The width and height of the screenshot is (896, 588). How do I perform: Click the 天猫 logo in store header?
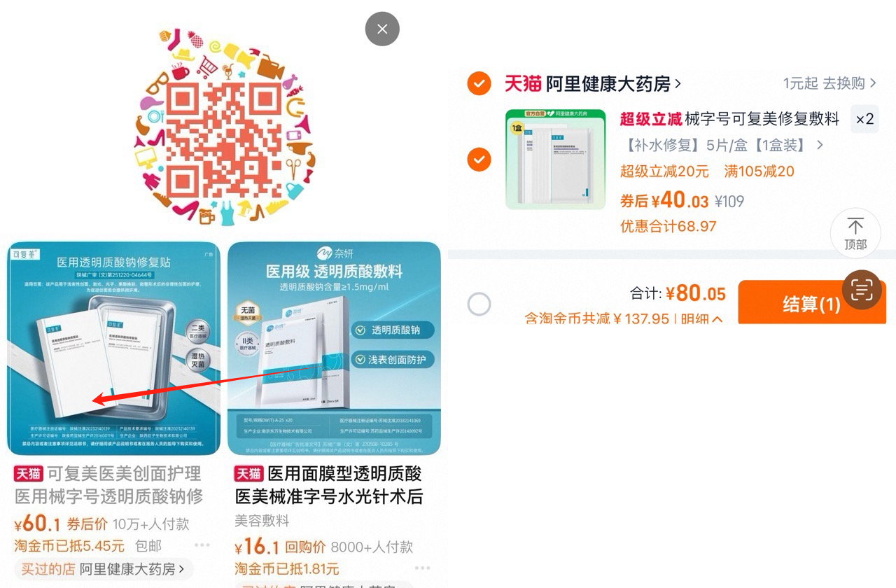pos(523,84)
